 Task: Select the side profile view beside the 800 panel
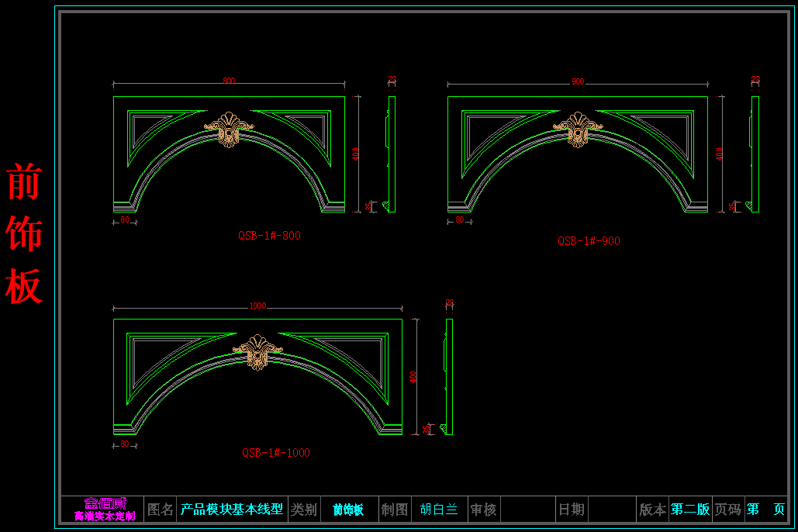click(391, 154)
